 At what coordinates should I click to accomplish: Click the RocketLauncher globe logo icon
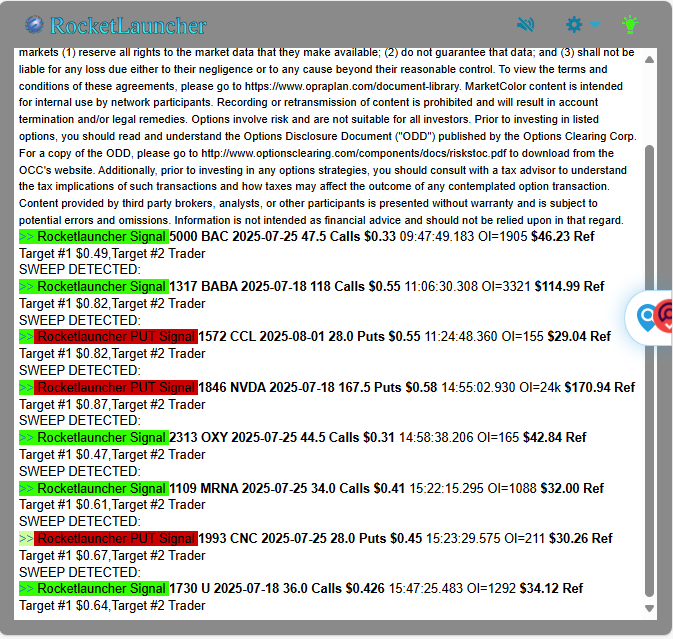point(34,24)
